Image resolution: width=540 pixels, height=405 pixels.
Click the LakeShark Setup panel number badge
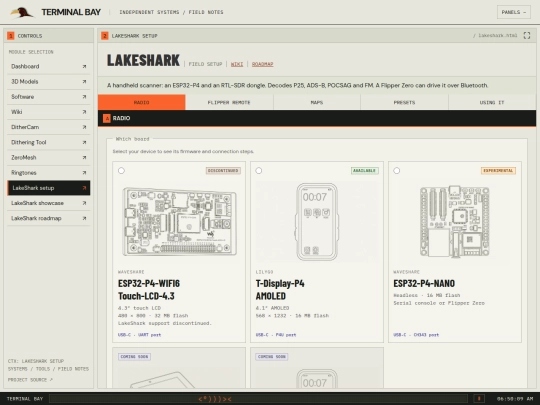pyautogui.click(x=105, y=36)
